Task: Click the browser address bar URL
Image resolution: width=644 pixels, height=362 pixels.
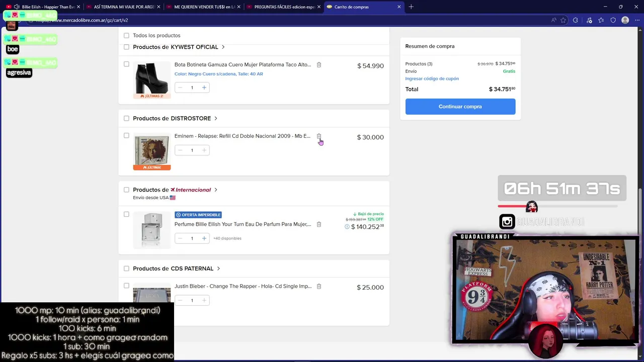Action: (82, 20)
